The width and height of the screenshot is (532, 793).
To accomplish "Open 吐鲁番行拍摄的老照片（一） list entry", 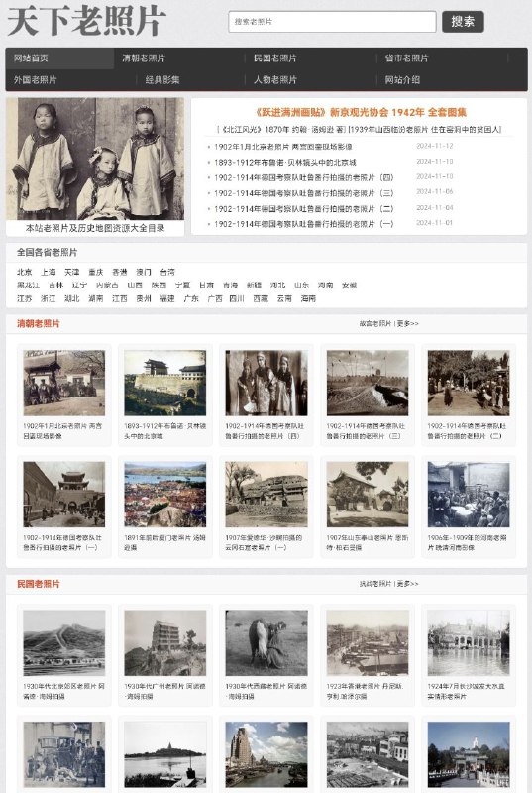I will pyautogui.click(x=303, y=224).
